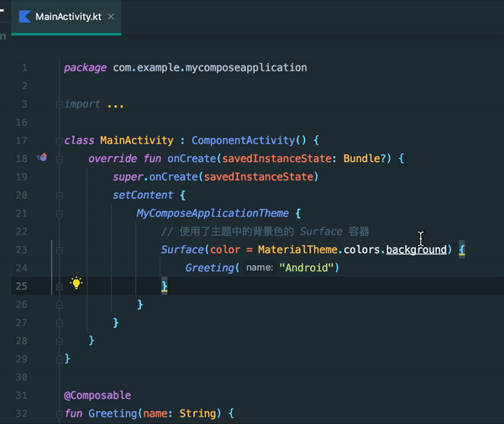Click the Bundle? parameter type
The image size is (504, 424).
point(365,159)
